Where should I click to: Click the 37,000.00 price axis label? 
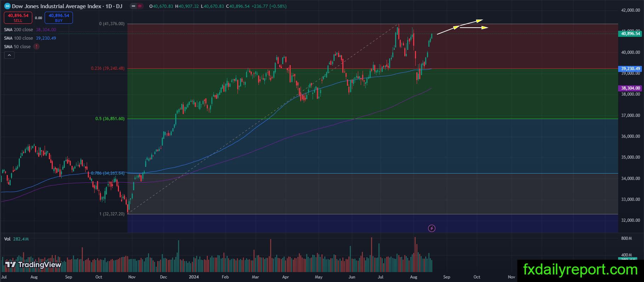pos(631,115)
